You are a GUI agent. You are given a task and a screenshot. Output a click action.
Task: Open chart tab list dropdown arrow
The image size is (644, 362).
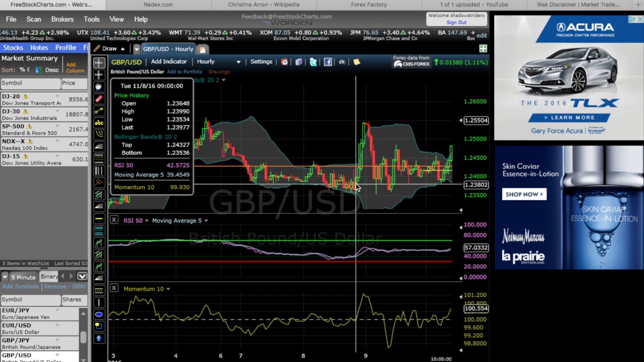point(136,49)
